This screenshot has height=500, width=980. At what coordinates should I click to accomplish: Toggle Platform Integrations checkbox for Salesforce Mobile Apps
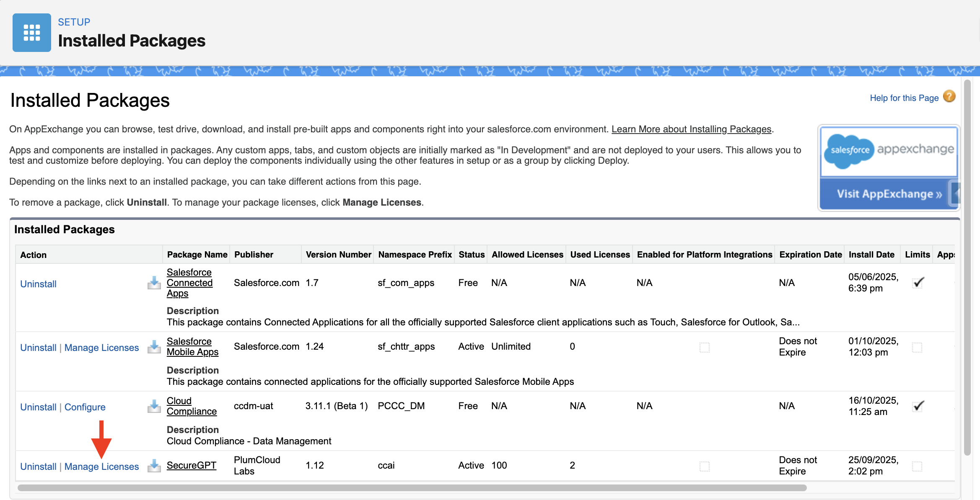click(704, 347)
